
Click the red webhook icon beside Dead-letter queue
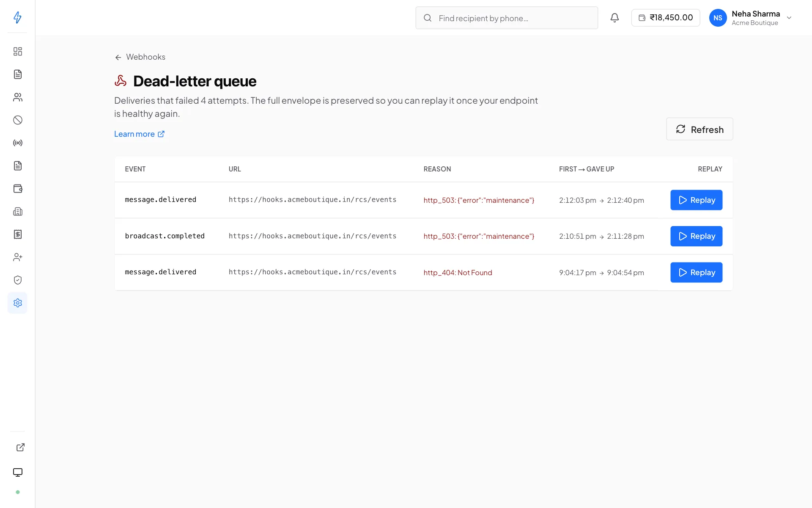(121, 81)
